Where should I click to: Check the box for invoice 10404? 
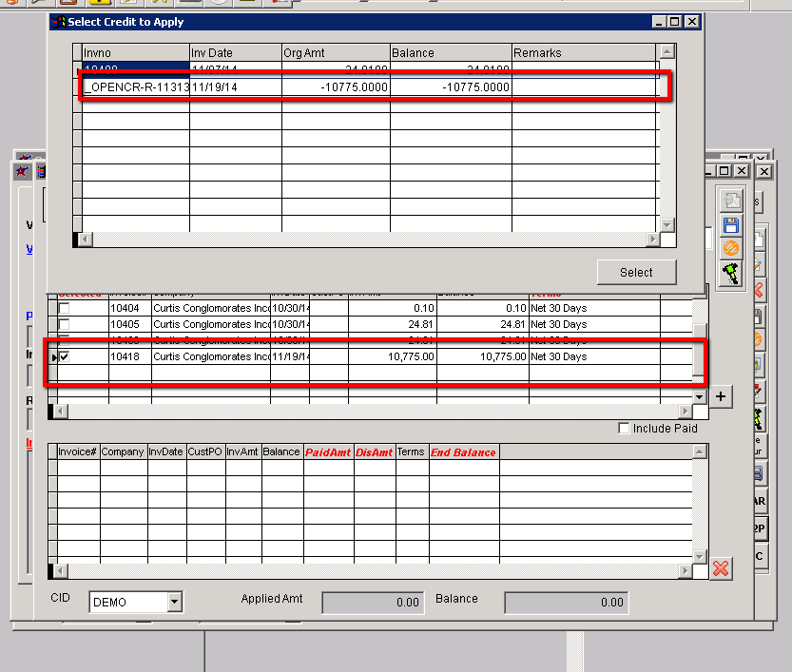[x=65, y=309]
